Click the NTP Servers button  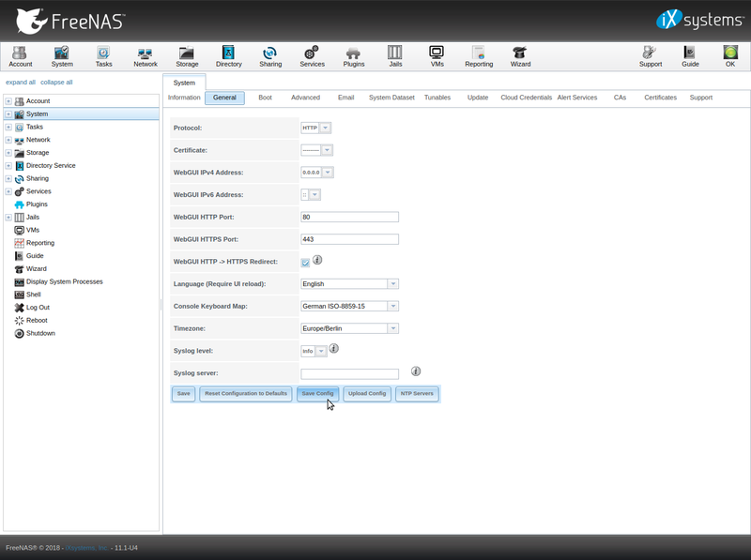[417, 393]
